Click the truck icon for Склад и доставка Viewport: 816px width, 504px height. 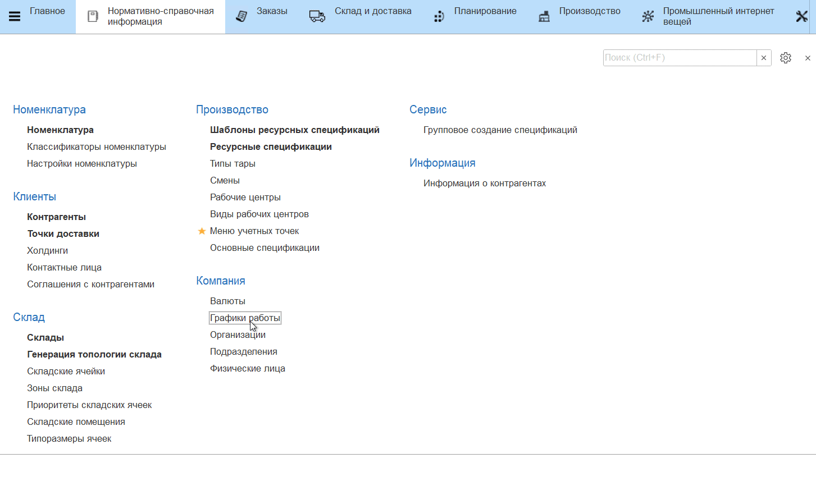tap(317, 16)
